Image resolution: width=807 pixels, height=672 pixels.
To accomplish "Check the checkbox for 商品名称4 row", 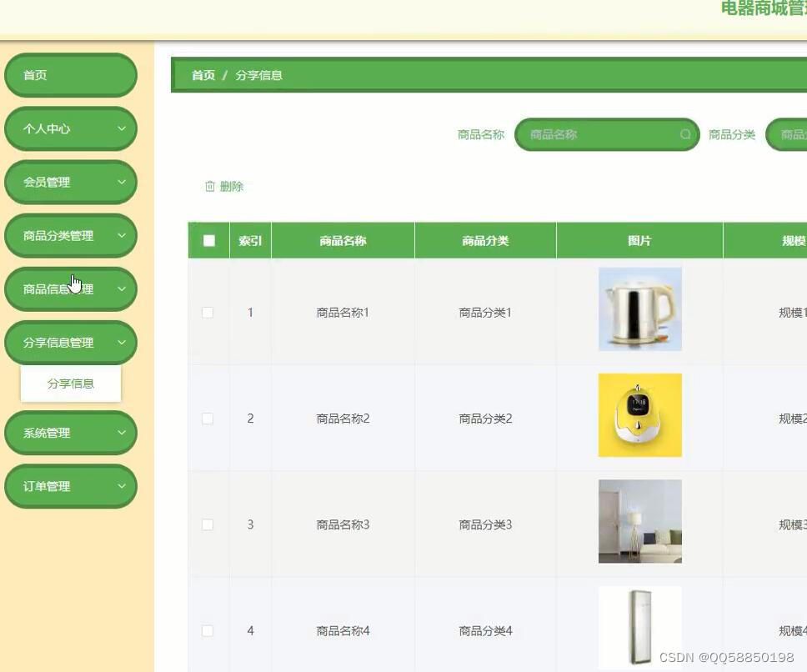I will click(208, 630).
